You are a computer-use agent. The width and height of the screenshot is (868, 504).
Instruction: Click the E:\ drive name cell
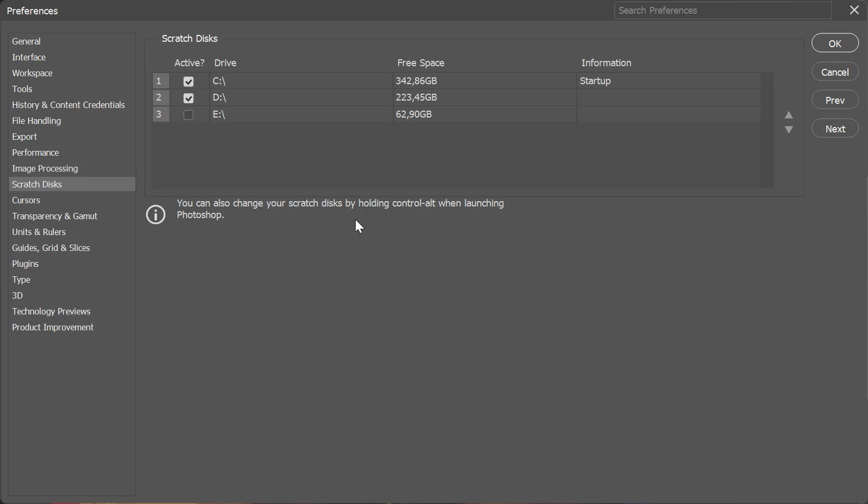(301, 114)
